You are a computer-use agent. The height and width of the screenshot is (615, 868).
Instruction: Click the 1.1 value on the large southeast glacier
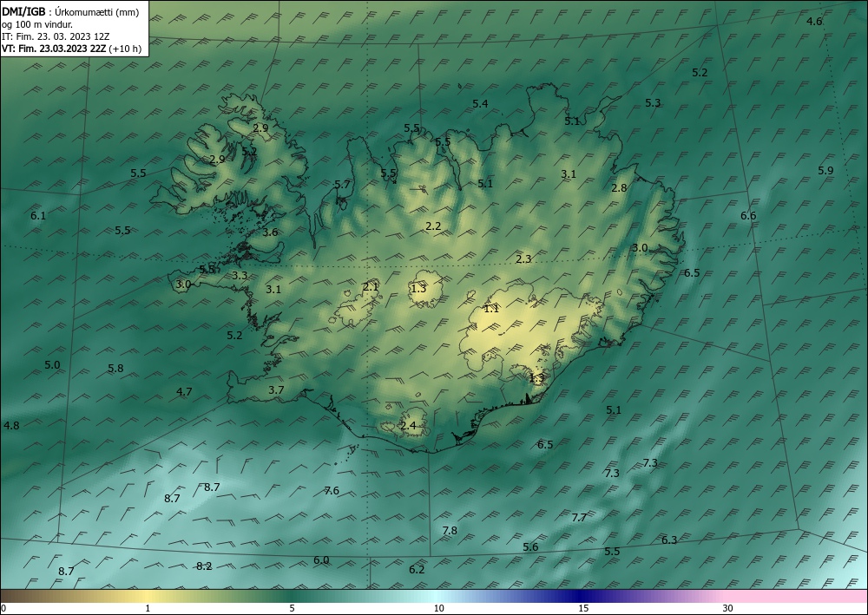pos(491,309)
